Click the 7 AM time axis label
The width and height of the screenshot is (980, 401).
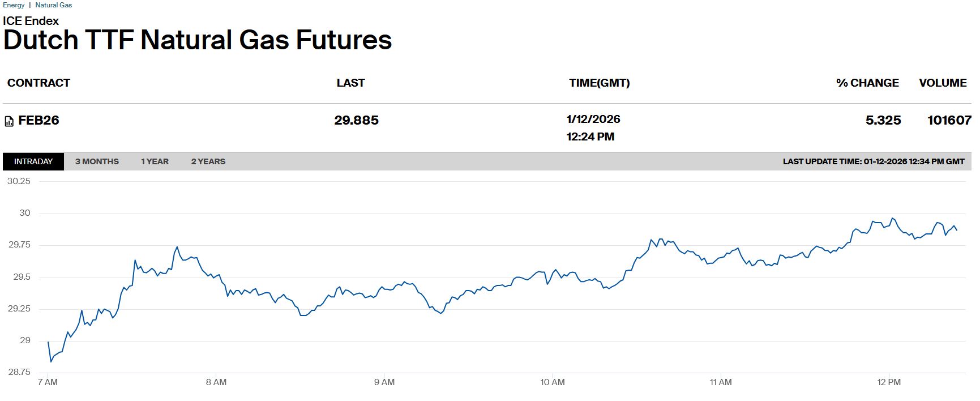click(x=48, y=382)
